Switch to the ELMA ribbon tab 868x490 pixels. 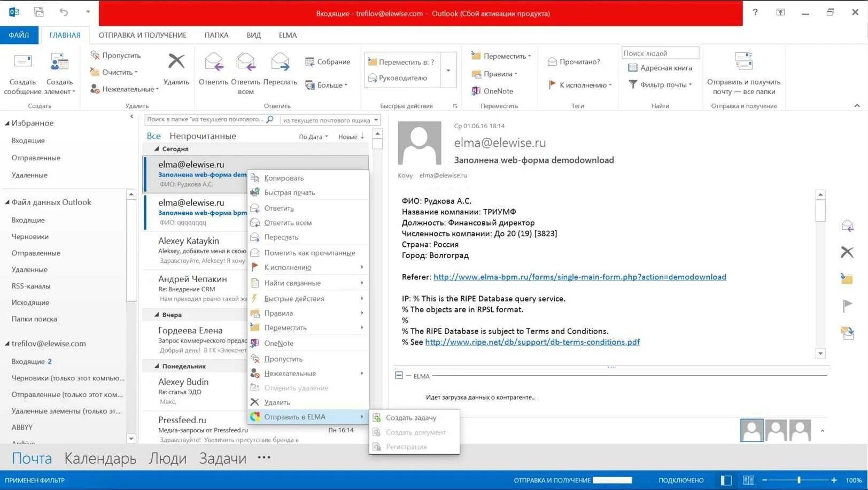[288, 35]
